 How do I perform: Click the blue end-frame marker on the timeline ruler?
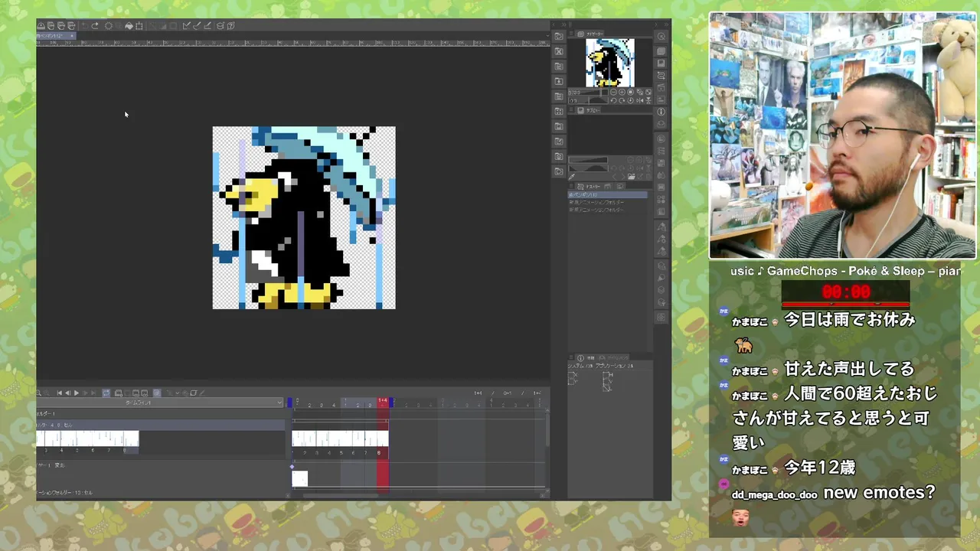(391, 403)
